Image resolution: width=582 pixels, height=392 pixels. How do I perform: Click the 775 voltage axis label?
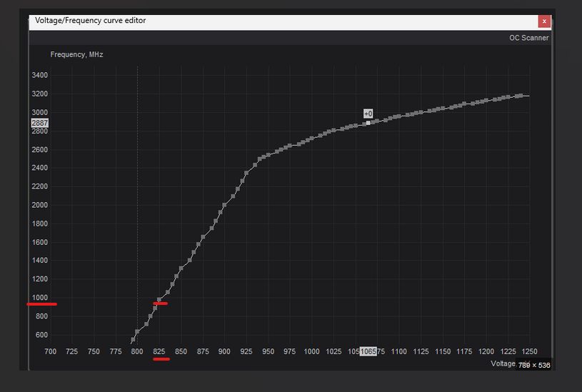[x=116, y=351]
